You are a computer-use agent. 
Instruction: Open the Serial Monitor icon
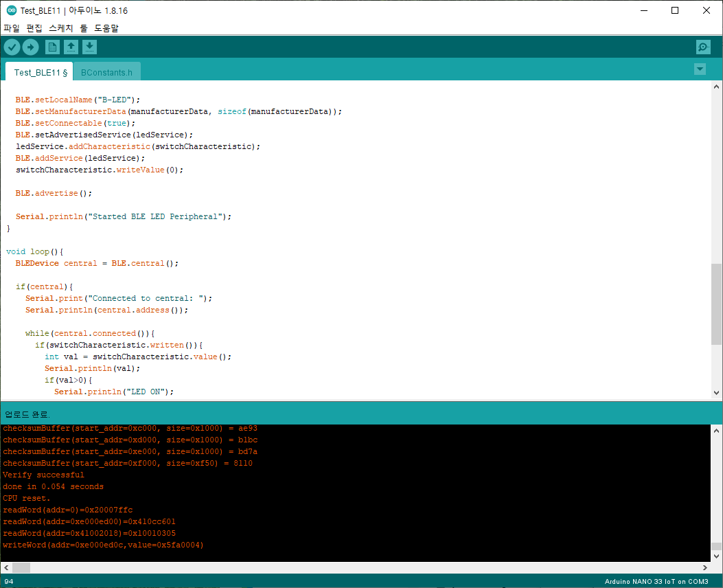[x=703, y=47]
